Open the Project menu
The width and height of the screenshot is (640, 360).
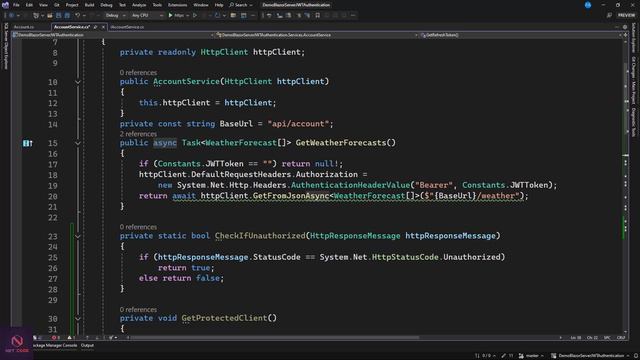(72, 5)
